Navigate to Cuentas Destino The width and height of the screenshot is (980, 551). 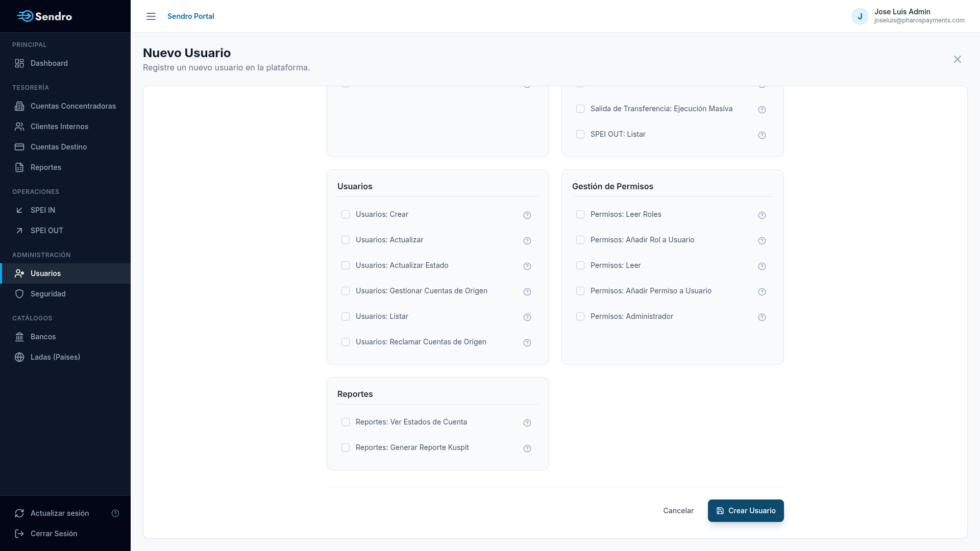tap(65, 147)
